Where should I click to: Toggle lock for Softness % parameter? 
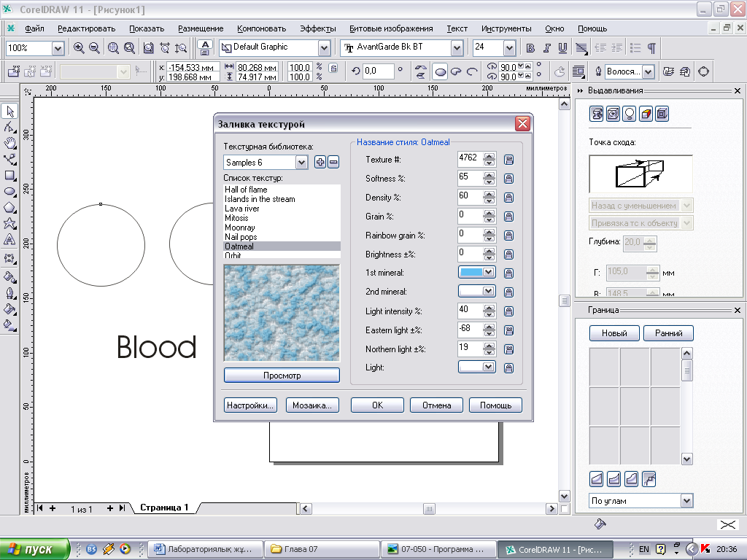(508, 179)
